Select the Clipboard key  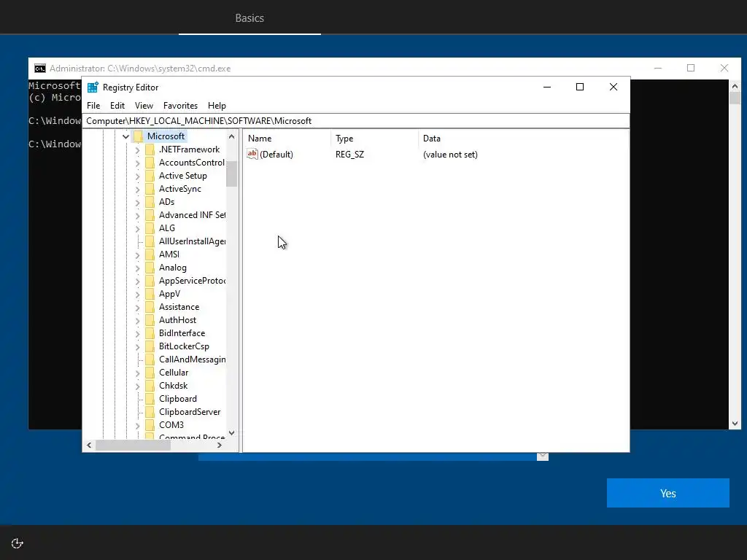[178, 399]
